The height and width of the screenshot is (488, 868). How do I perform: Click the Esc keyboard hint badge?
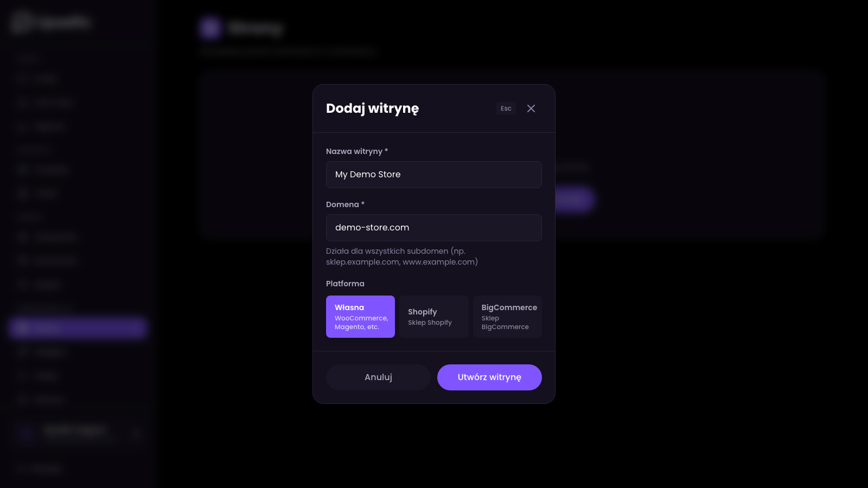(506, 108)
